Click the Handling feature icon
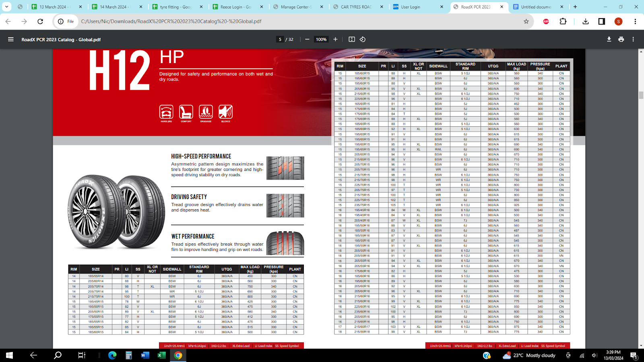The width and height of the screenshot is (644, 362). click(x=166, y=112)
